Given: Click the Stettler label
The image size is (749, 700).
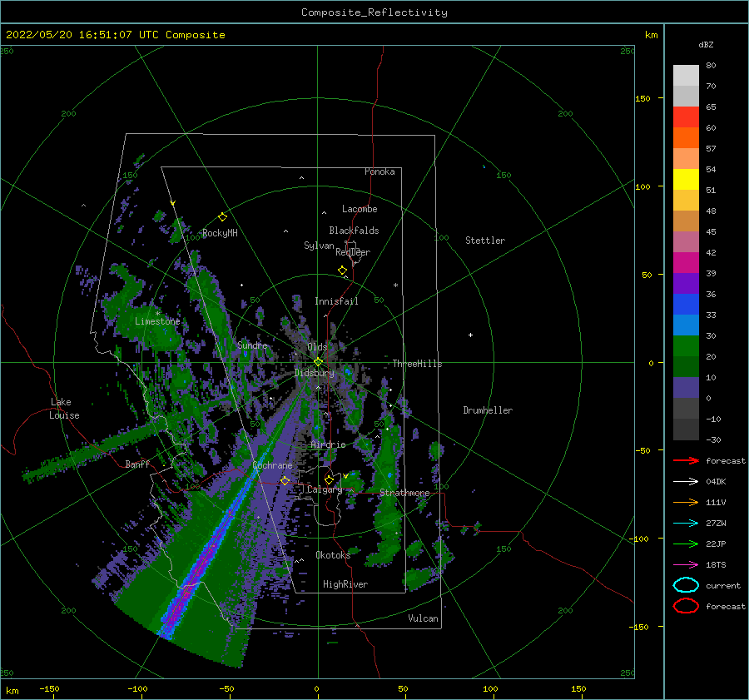Looking at the screenshot, I should click(x=485, y=241).
